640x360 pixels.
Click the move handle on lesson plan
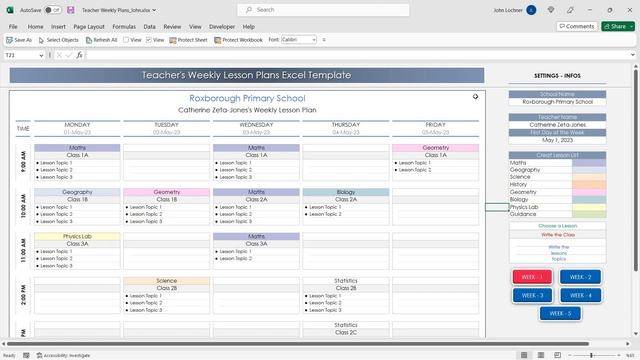point(476,97)
